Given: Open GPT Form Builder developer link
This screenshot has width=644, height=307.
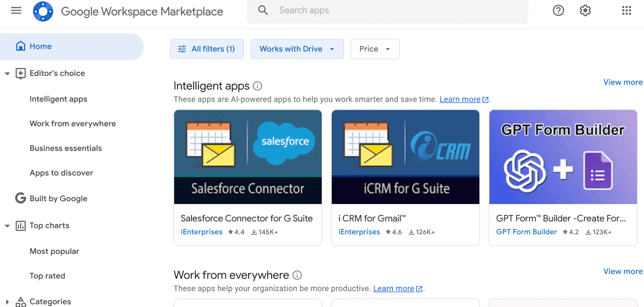Looking at the screenshot, I should coord(526,232).
